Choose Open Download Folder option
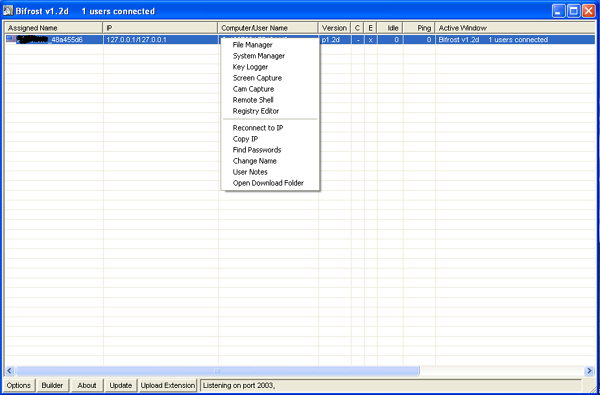This screenshot has height=395, width=600. 270,183
